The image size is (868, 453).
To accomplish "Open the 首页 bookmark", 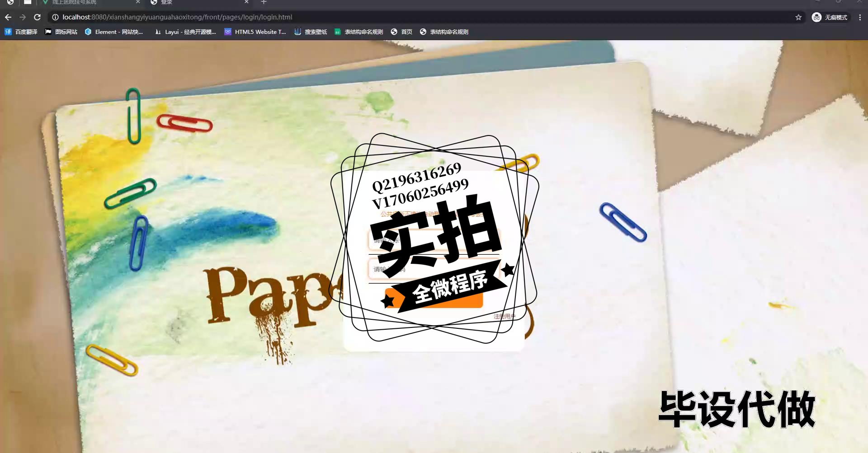I will [401, 32].
